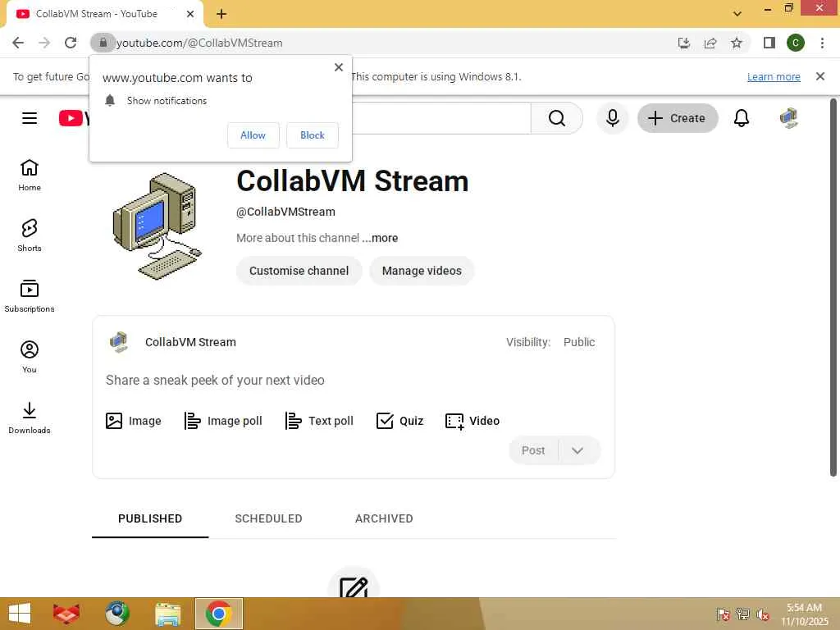Click the YouTube logo

coord(74,118)
